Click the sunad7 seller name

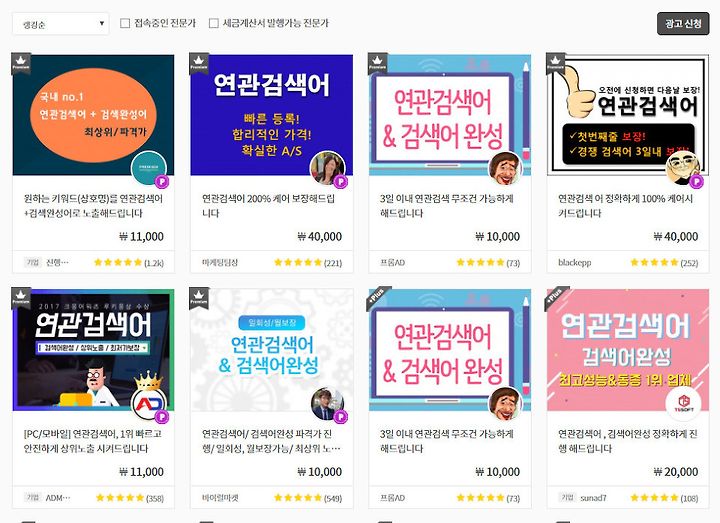click(x=593, y=498)
